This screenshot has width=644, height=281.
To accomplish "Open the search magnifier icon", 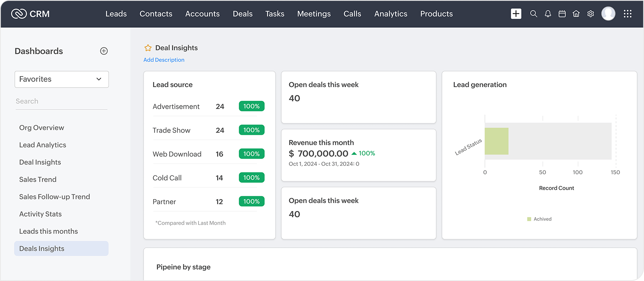I will pos(534,14).
